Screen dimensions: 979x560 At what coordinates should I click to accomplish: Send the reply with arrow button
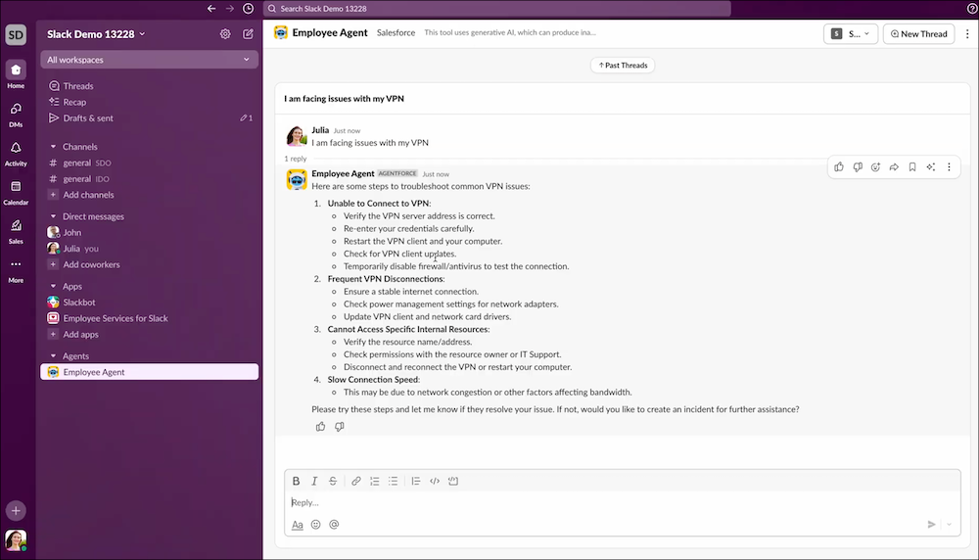point(931,525)
